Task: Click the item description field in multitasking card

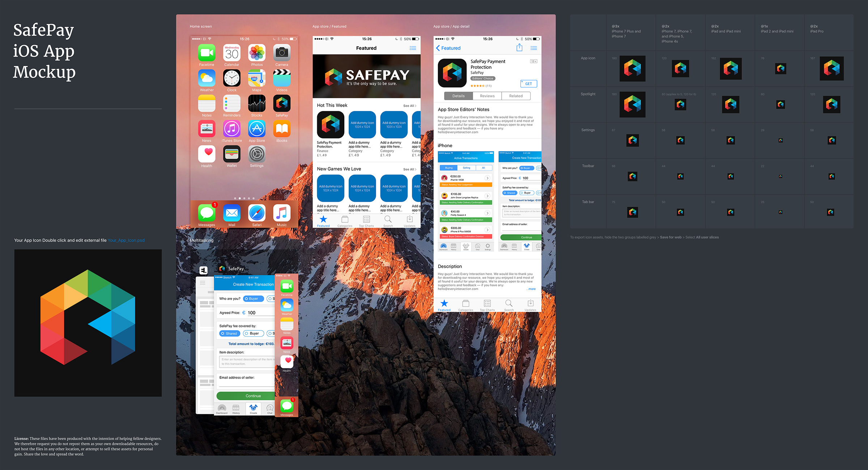Action: 247,362
